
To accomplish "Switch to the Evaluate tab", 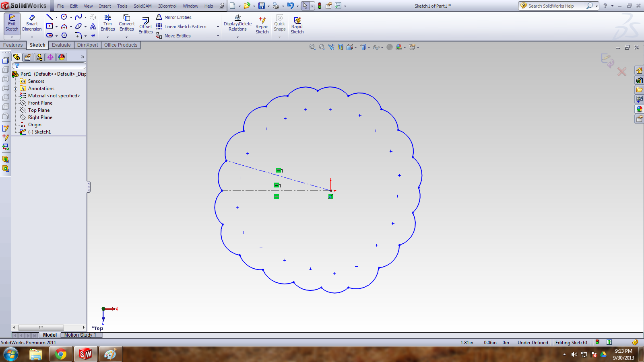I will tap(61, 45).
